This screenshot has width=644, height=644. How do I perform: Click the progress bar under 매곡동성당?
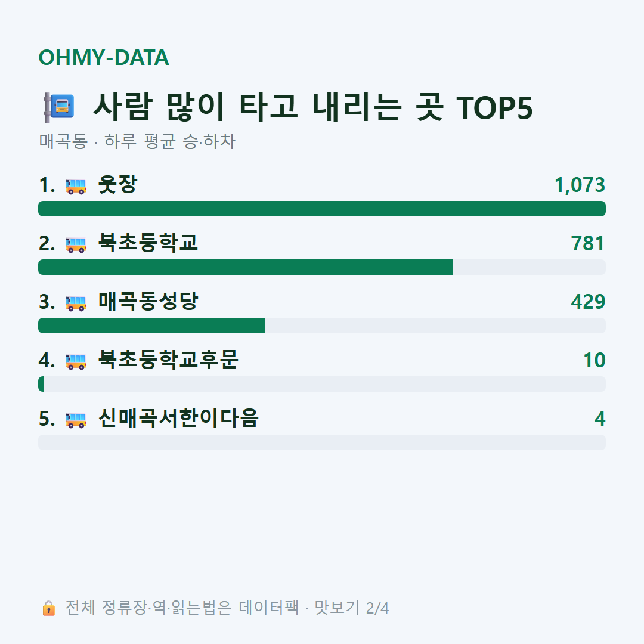tap(322, 326)
